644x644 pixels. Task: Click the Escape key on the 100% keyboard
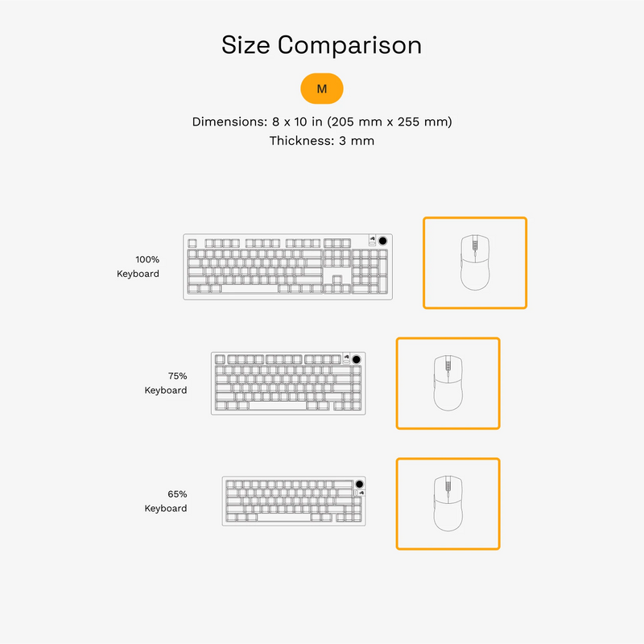[192, 242]
